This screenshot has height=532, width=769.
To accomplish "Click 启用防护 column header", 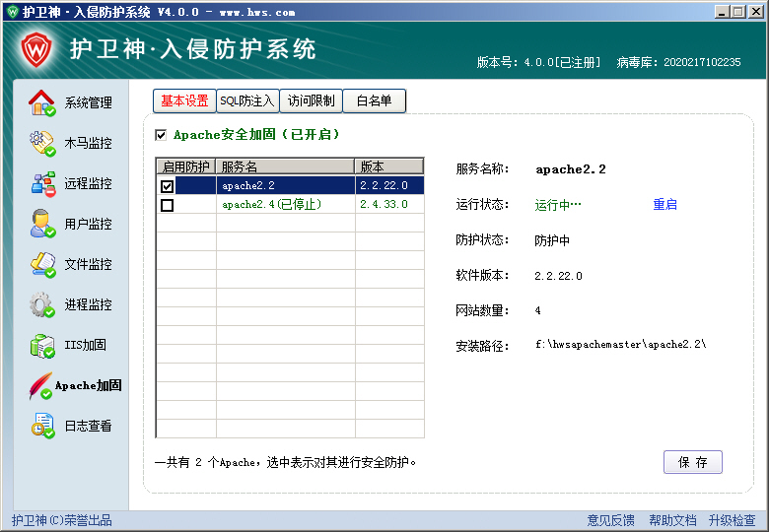I will [x=186, y=166].
